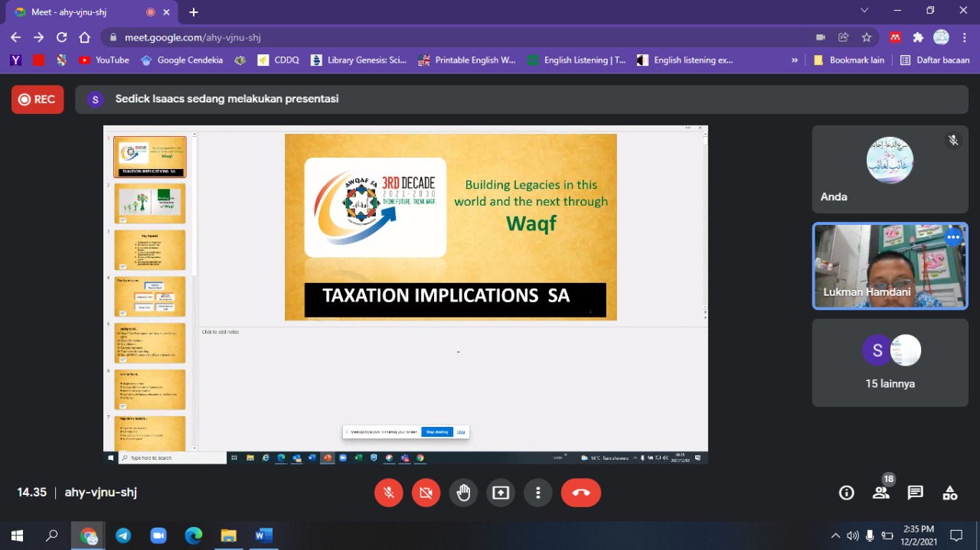
Task: Open File Explorer from the taskbar
Action: [228, 535]
